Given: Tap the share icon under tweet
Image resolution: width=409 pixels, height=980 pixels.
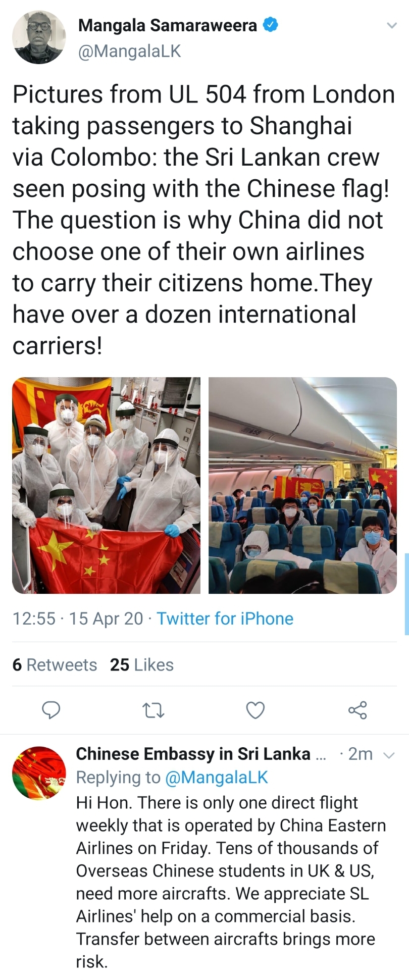Looking at the screenshot, I should click(357, 710).
